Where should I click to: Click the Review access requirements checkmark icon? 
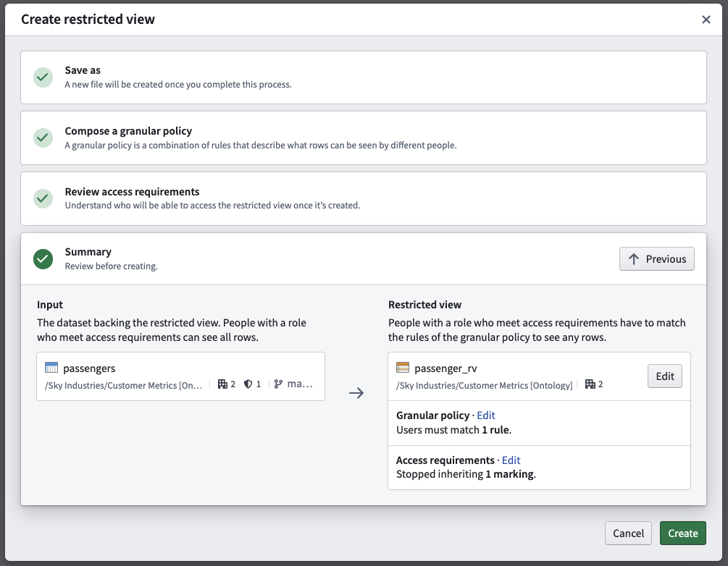[x=43, y=198]
